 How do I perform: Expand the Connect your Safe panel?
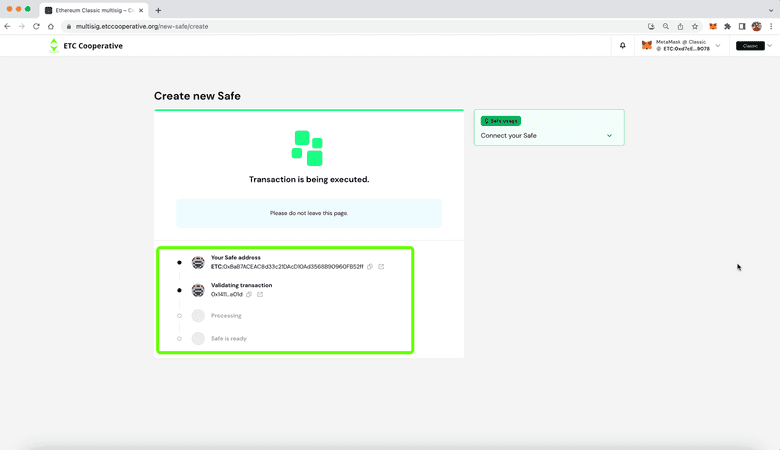609,136
